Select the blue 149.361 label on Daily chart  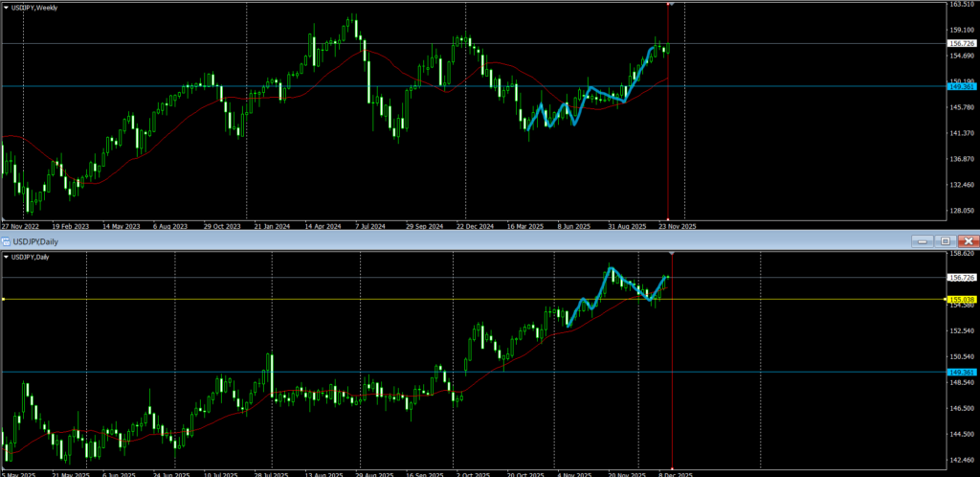(x=961, y=372)
